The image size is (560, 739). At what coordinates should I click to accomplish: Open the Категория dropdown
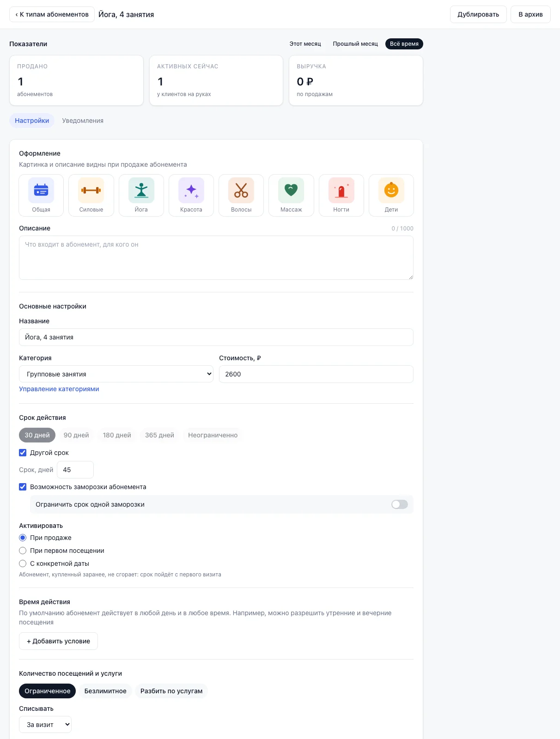click(x=116, y=374)
